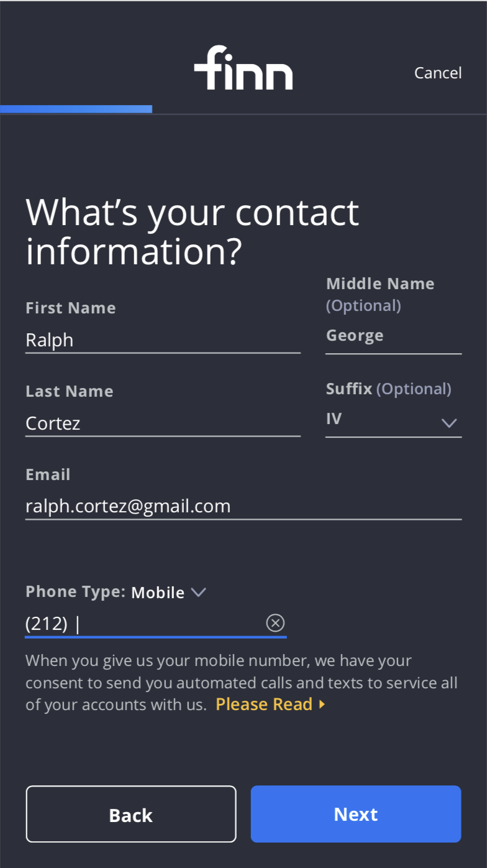Click the IV suffix value
This screenshot has height=868, width=487.
pyautogui.click(x=334, y=419)
